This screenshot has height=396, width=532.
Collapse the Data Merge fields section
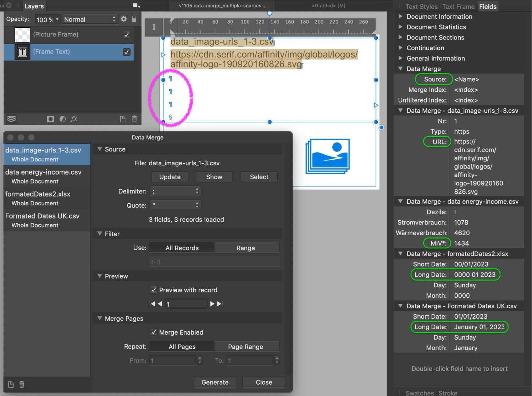coord(400,68)
